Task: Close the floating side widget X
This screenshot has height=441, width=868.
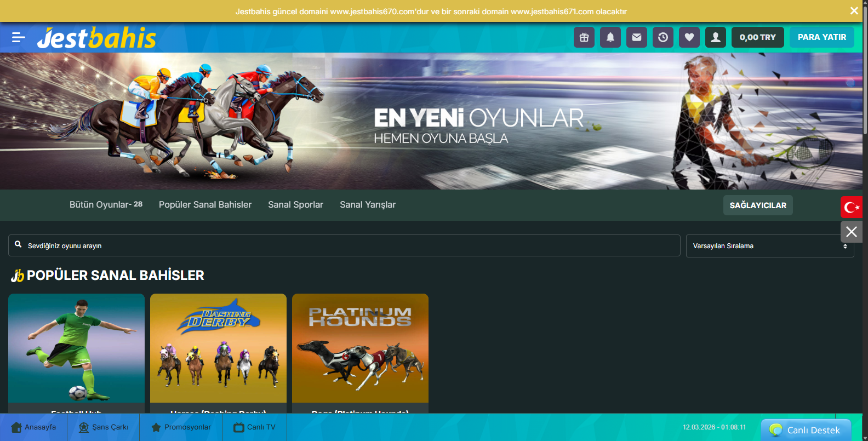Action: (x=852, y=232)
